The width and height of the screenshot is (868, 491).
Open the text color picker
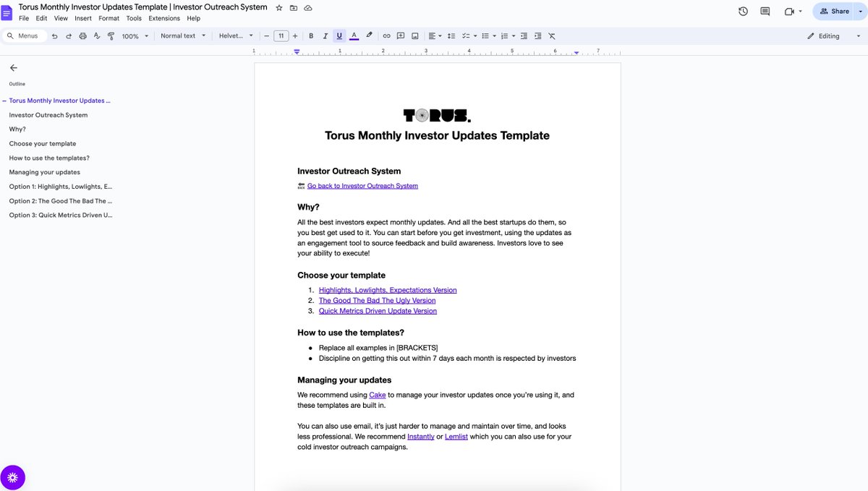pyautogui.click(x=354, y=36)
